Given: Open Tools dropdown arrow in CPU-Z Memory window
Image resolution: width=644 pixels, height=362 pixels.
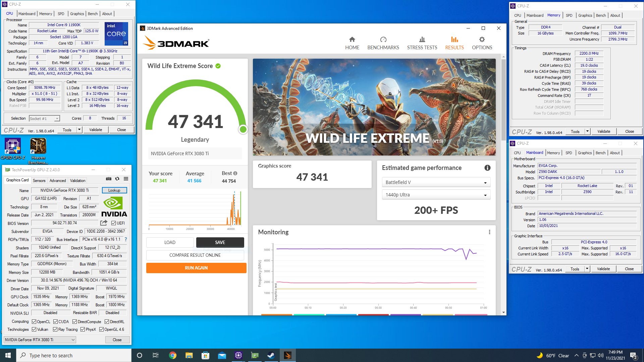Looking at the screenshot, I should [x=588, y=131].
